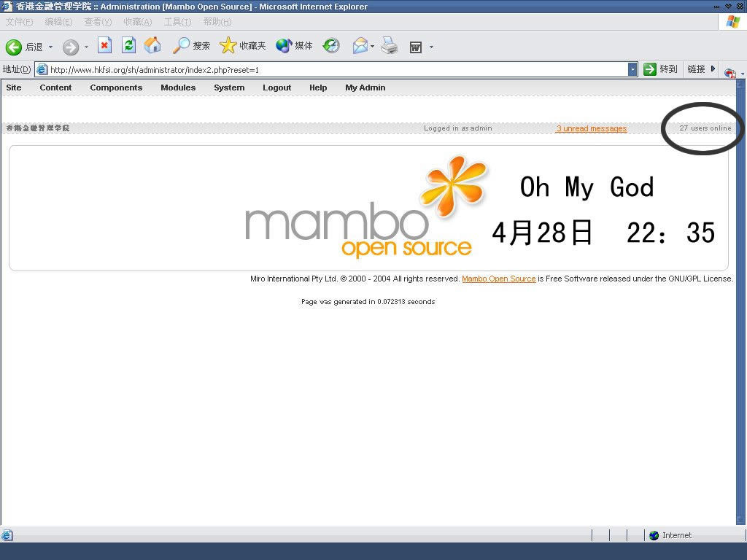Open the Edit (编辑) menu
Image resolution: width=747 pixels, height=560 pixels.
(58, 22)
